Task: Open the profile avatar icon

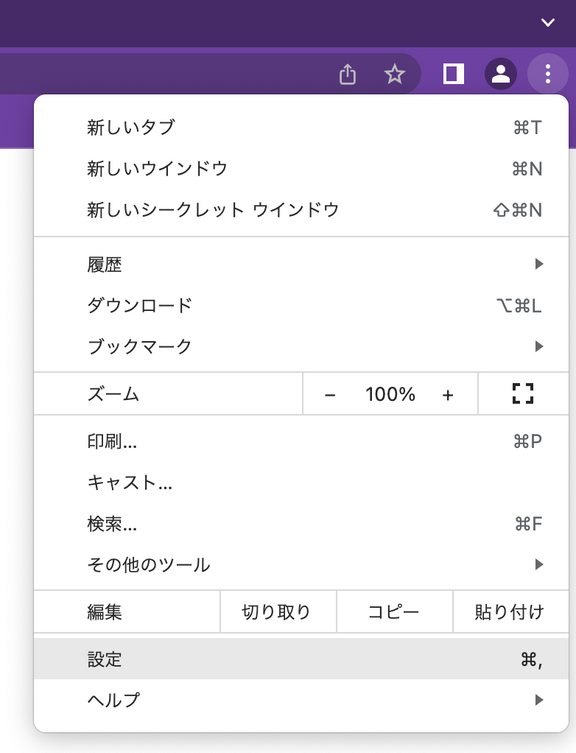Action: pyautogui.click(x=501, y=74)
